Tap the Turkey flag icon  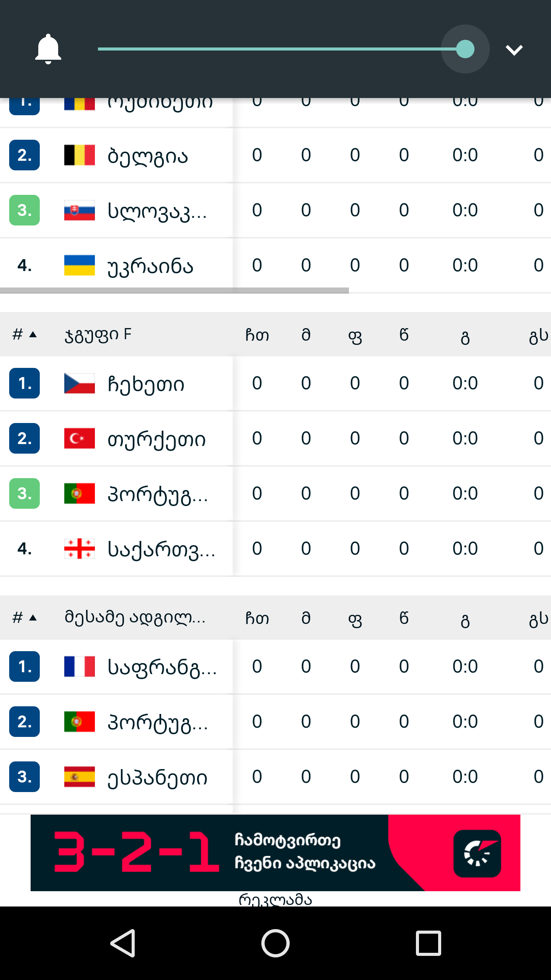[79, 438]
